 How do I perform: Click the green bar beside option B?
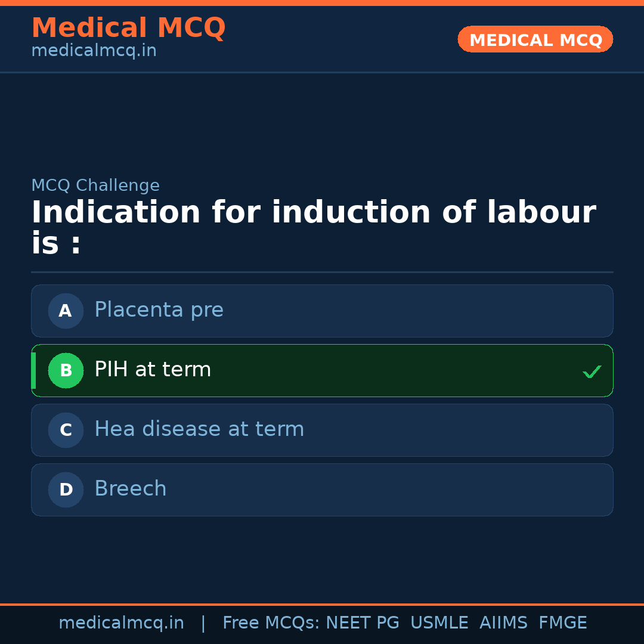pos(33,370)
